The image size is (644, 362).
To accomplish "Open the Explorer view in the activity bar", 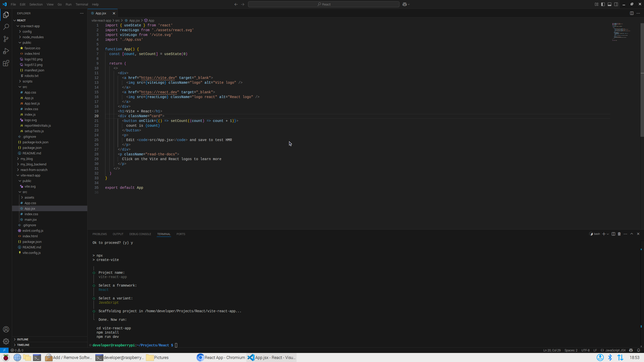I will pyautogui.click(x=6, y=15).
